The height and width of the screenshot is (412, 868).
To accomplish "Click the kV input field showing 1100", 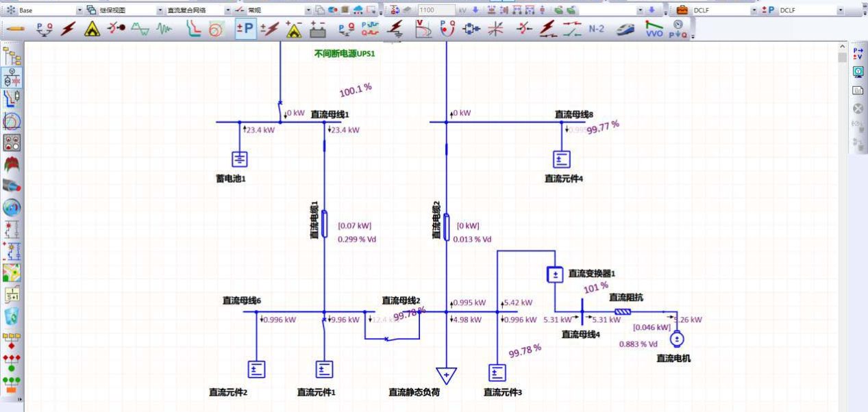I will point(436,10).
